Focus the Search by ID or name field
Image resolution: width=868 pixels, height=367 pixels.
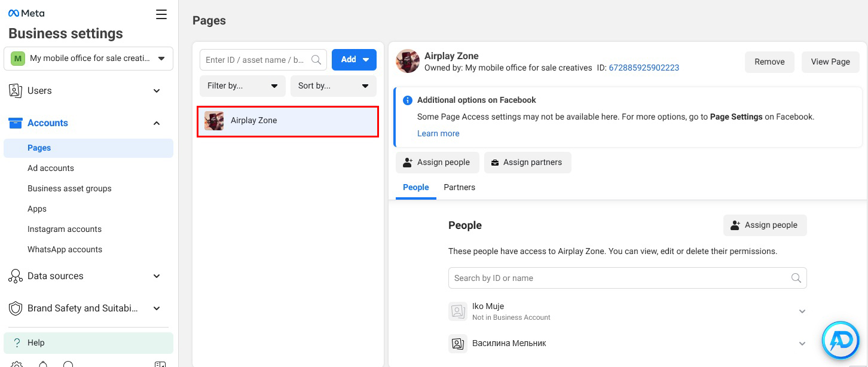(x=628, y=279)
